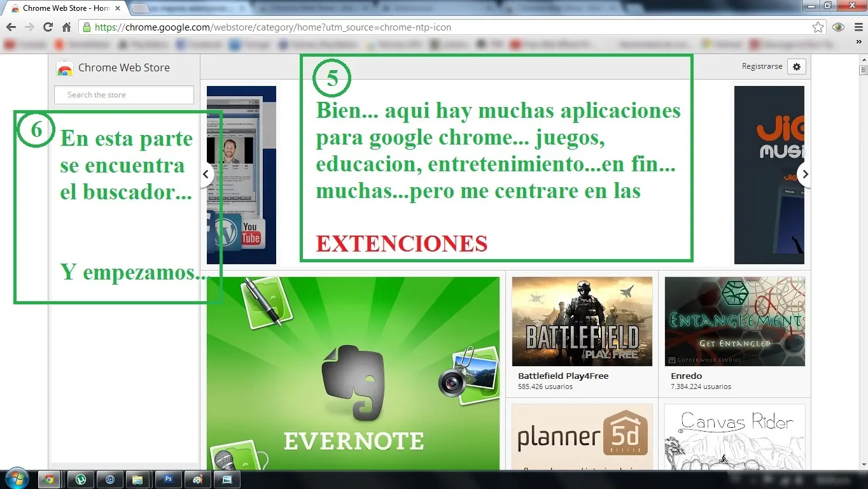
Task: Expand the bookmarks bar overflow chevron
Action: point(860,42)
